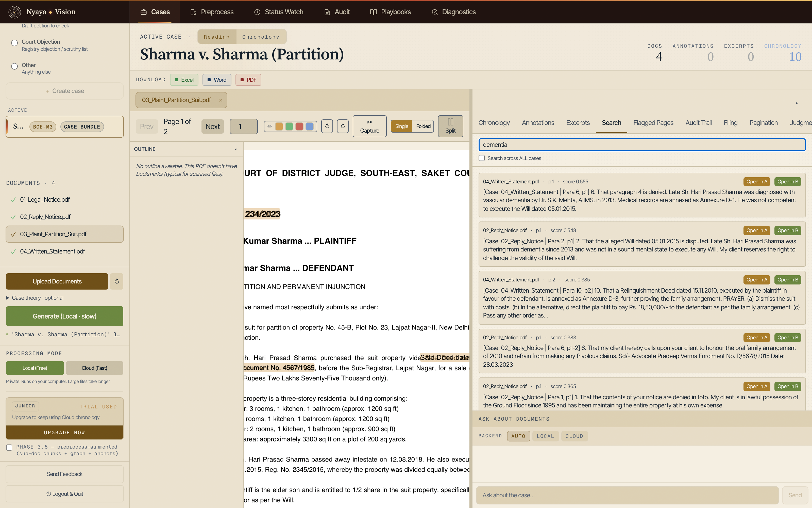The width and height of the screenshot is (812, 508).
Task: Switch to Folded page view
Action: coord(423,126)
